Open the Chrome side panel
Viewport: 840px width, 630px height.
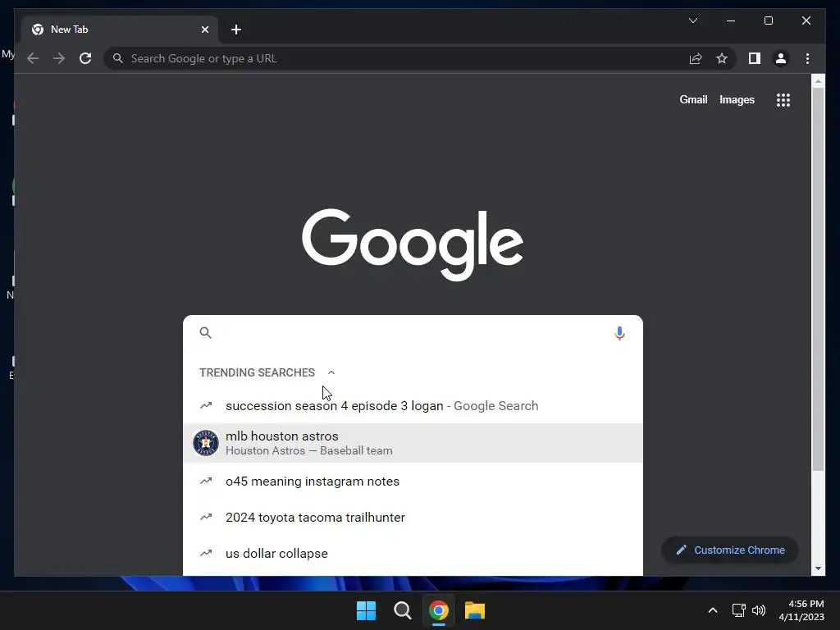pyautogui.click(x=755, y=58)
